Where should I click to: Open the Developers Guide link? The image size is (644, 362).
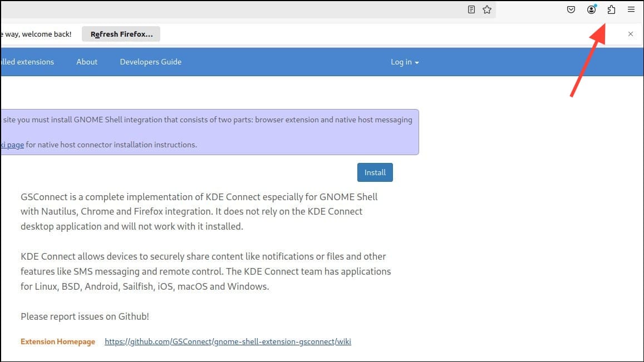click(151, 62)
